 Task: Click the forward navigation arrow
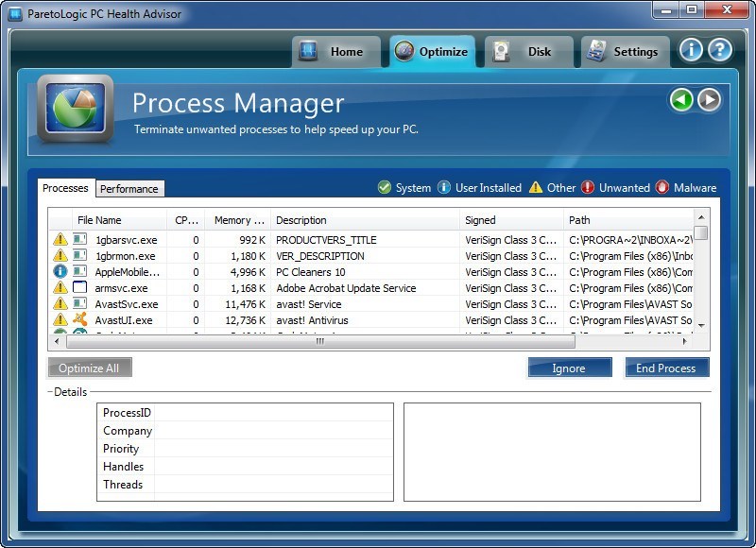coord(708,99)
